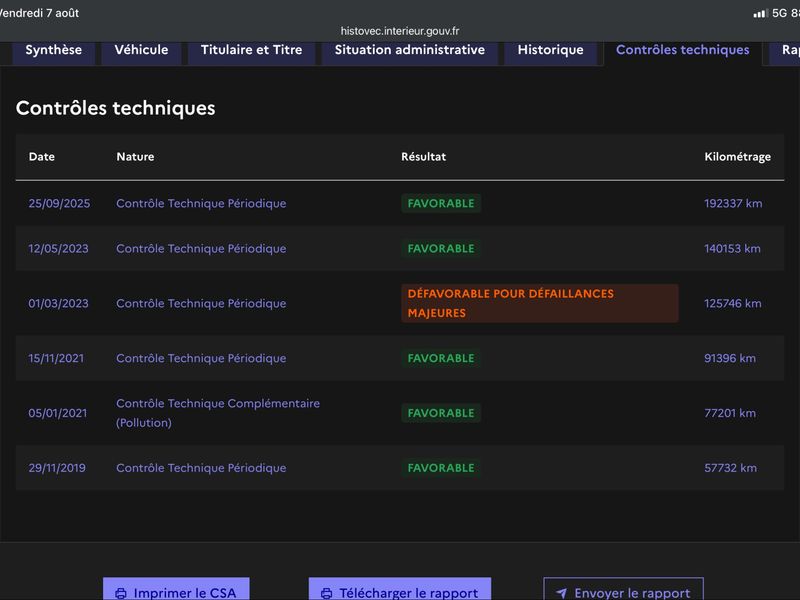Select the date 15/11/2021
800x600 pixels.
click(x=56, y=358)
